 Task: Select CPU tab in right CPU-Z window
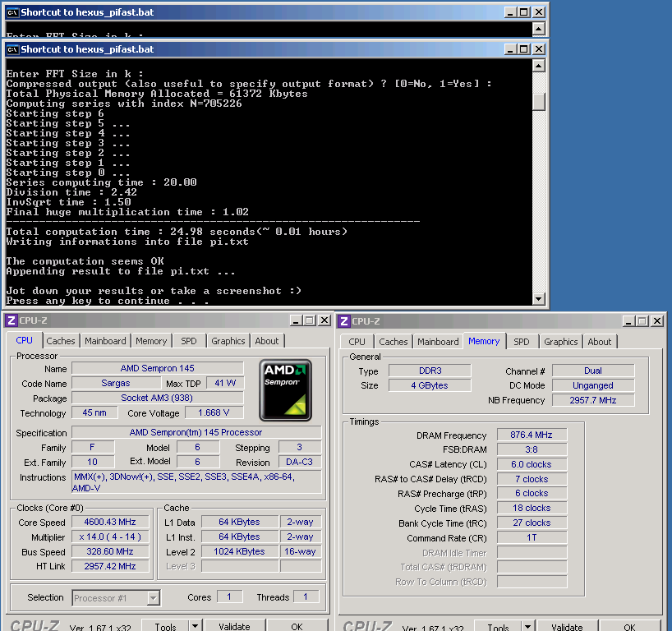pyautogui.click(x=357, y=342)
